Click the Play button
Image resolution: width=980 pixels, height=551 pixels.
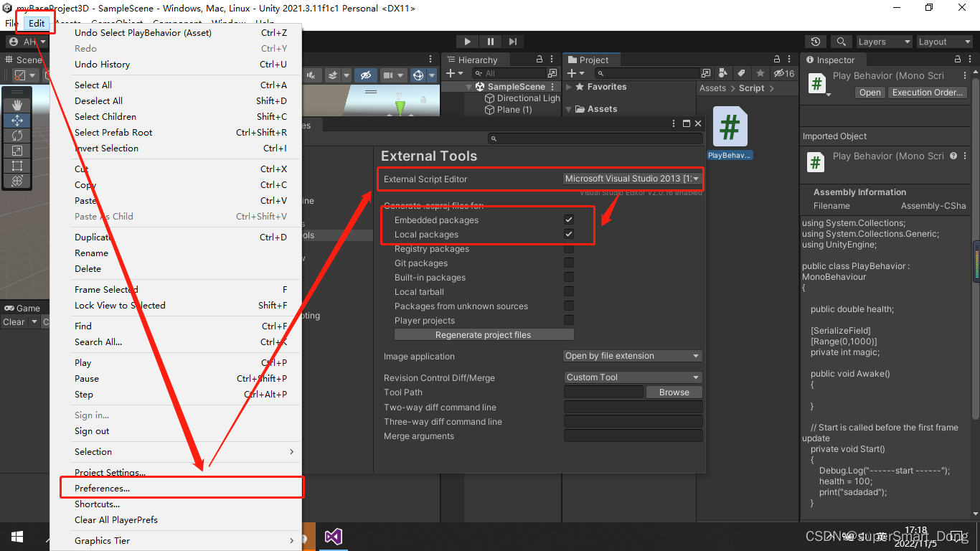467,42
